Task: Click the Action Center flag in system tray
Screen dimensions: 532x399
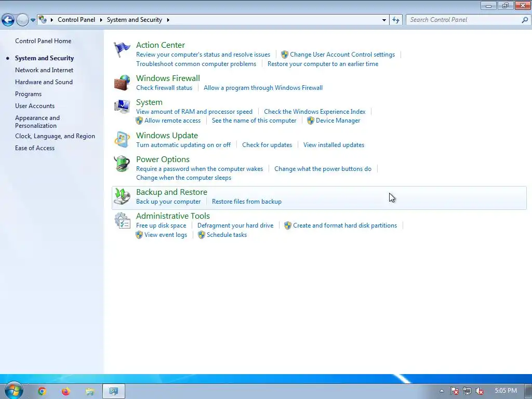Action: 454,391
